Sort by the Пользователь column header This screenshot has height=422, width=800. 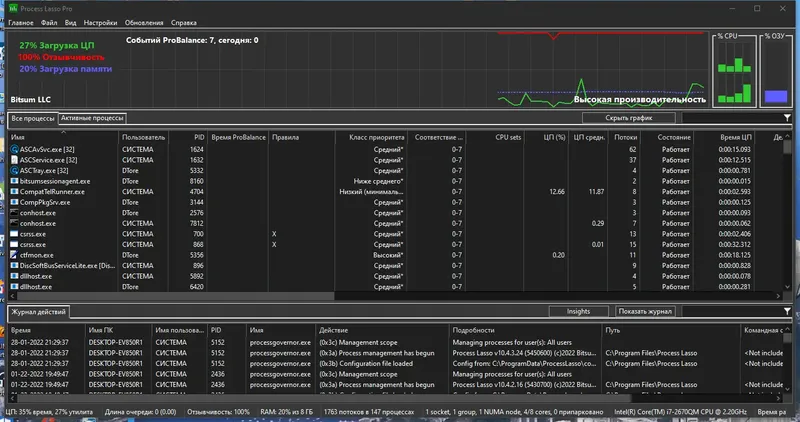tap(143, 137)
